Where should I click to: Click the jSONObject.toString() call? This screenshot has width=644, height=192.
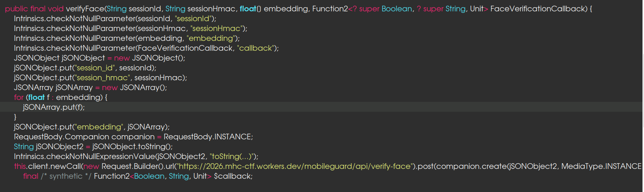tap(132, 147)
